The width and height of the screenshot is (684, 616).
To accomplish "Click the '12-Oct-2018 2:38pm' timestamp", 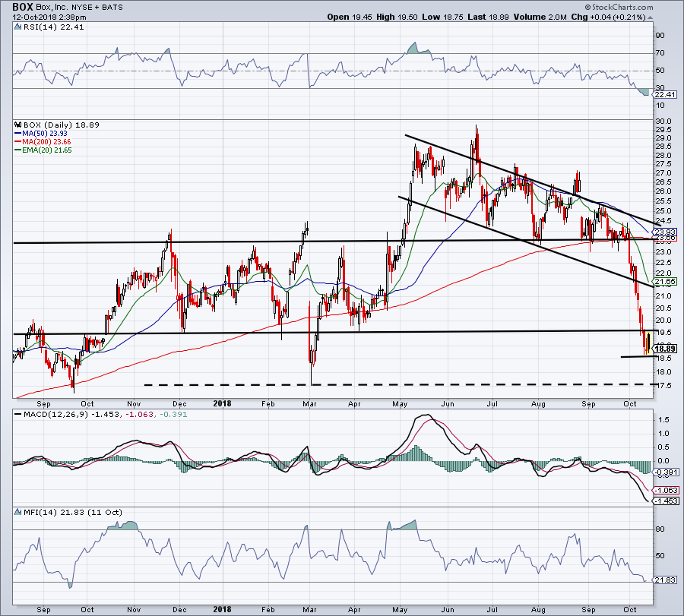I will (49, 17).
